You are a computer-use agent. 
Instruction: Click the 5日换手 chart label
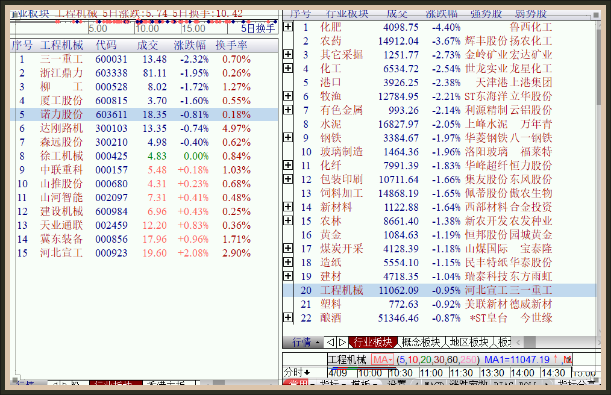[x=258, y=28]
